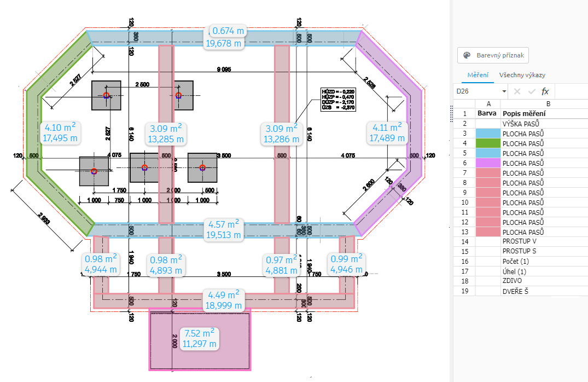Switch to the Měření tab
The height and width of the screenshot is (382, 588).
477,75
